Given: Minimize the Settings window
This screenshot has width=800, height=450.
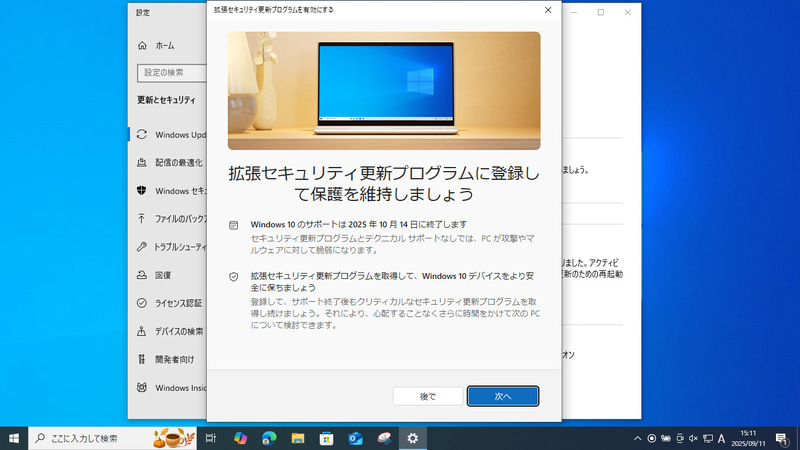Looking at the screenshot, I should coord(574,12).
